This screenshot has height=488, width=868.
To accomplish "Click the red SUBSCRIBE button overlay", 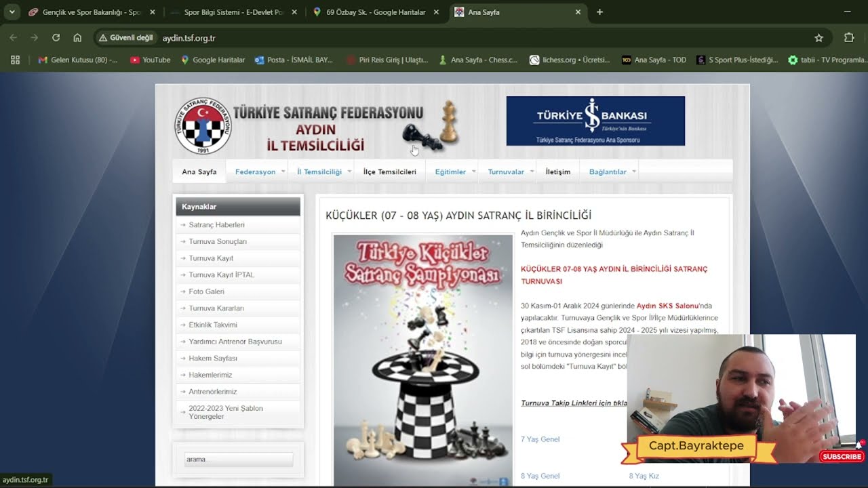I will pos(842,457).
